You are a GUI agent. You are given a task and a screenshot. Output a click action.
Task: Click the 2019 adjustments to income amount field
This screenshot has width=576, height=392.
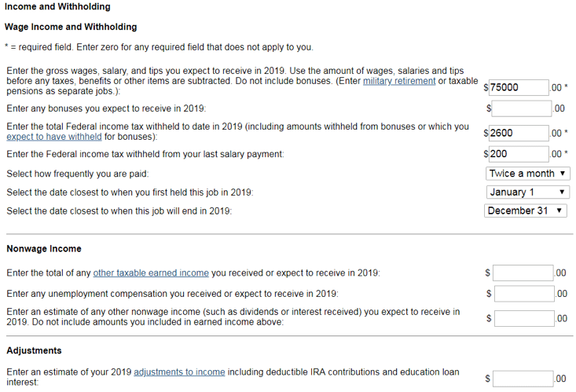[x=523, y=379]
